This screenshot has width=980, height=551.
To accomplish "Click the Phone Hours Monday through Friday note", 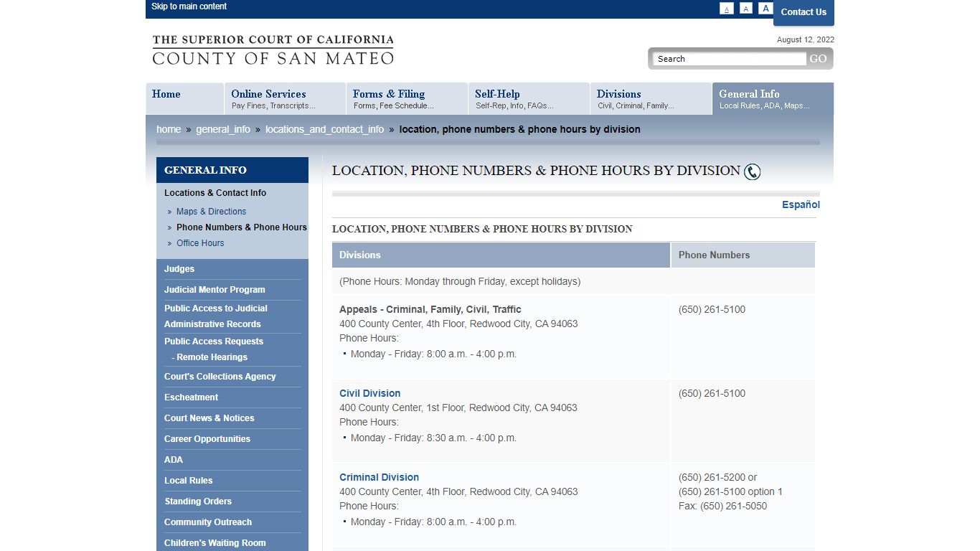I will point(460,281).
